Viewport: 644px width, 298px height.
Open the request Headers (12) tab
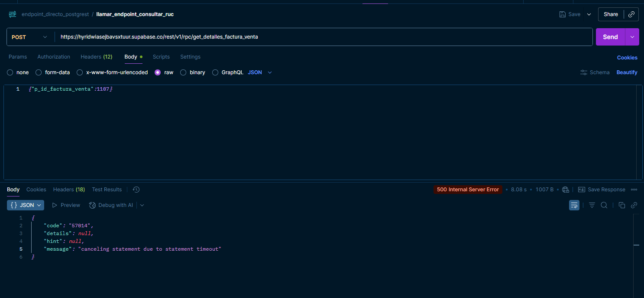pyautogui.click(x=97, y=57)
